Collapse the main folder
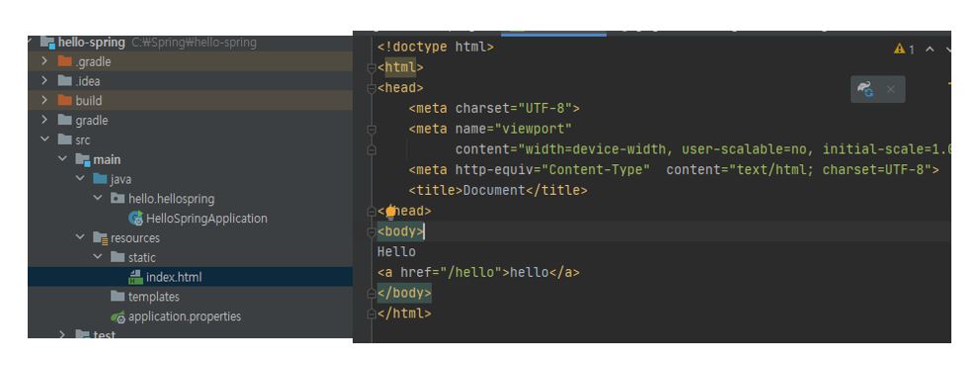Screen dimensions: 980x365 62,159
